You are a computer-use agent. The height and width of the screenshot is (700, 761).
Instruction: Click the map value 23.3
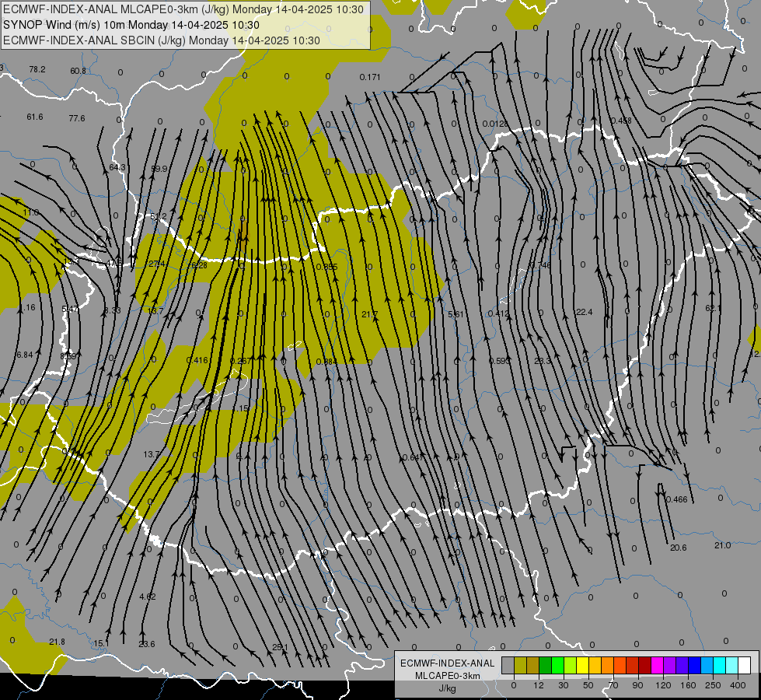(543, 361)
